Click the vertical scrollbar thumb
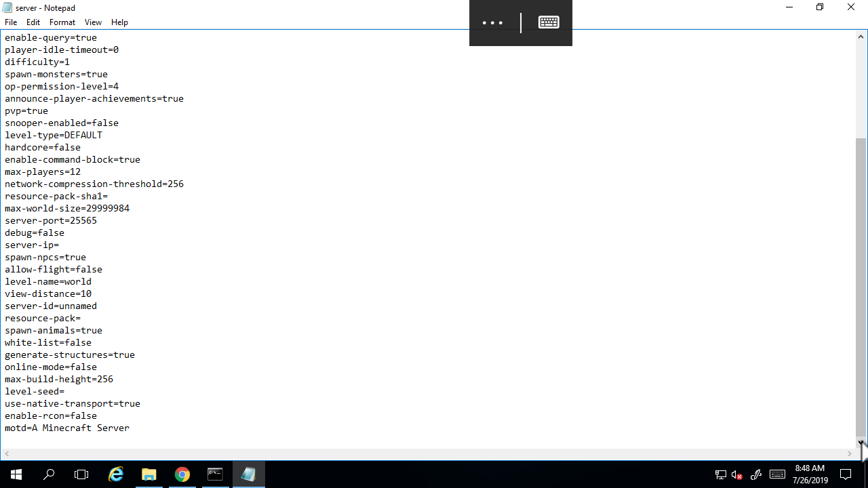 tap(861, 287)
